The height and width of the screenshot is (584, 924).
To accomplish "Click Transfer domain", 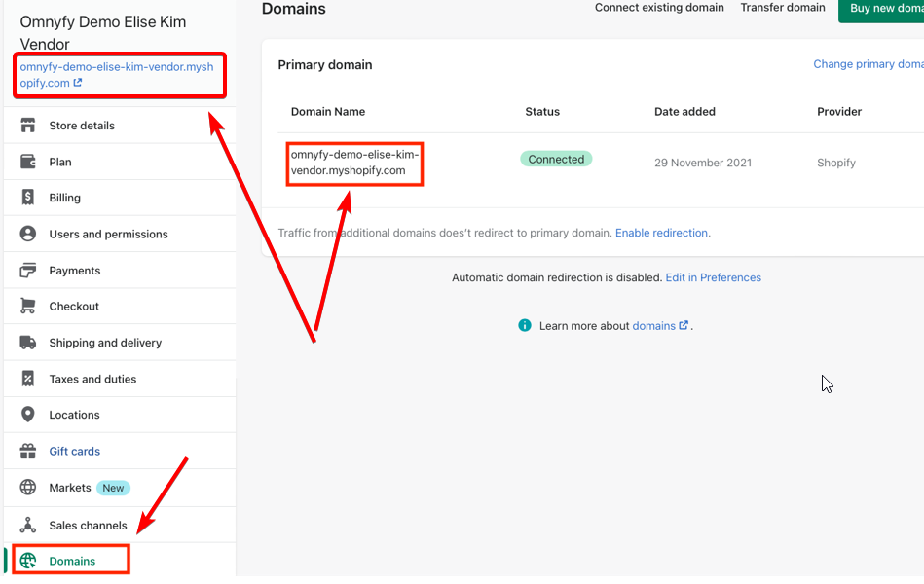I will 783,8.
